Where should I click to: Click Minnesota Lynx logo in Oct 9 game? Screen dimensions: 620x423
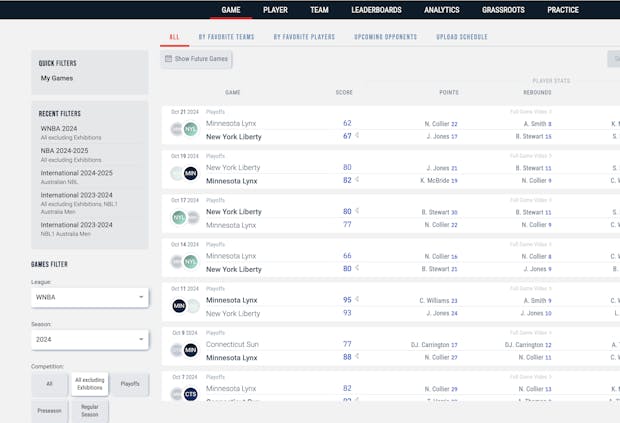click(191, 350)
